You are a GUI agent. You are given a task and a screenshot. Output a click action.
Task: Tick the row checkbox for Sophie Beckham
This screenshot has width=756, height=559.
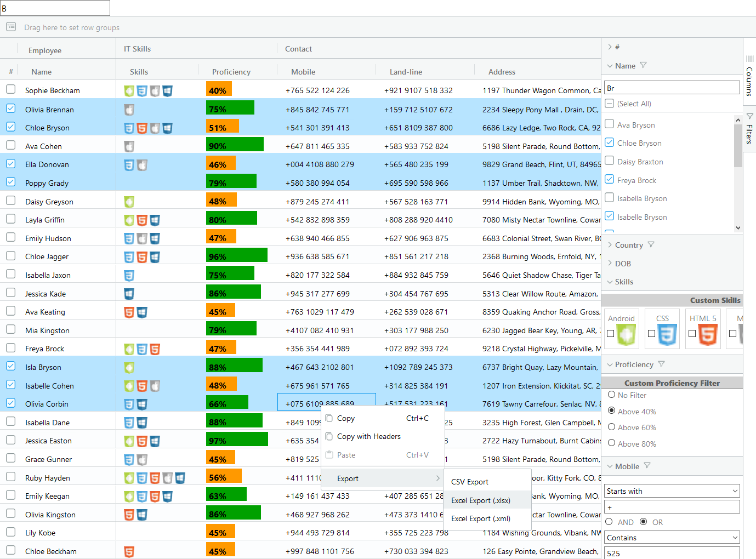pos(10,90)
